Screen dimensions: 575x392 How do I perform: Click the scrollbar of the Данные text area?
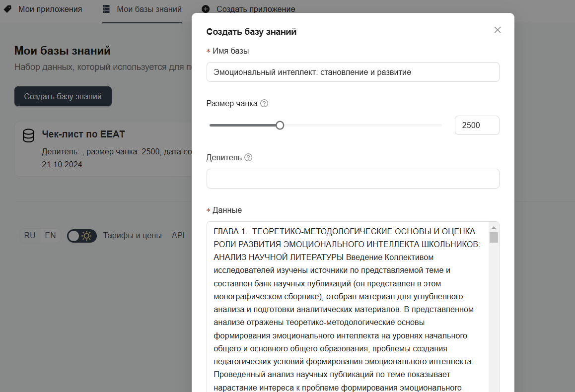click(x=494, y=238)
